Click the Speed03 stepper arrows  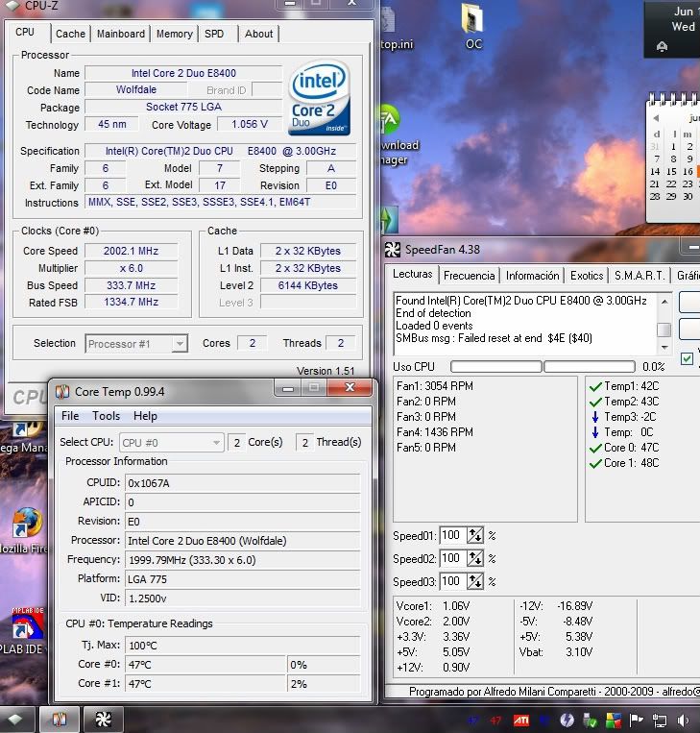pyautogui.click(x=475, y=581)
